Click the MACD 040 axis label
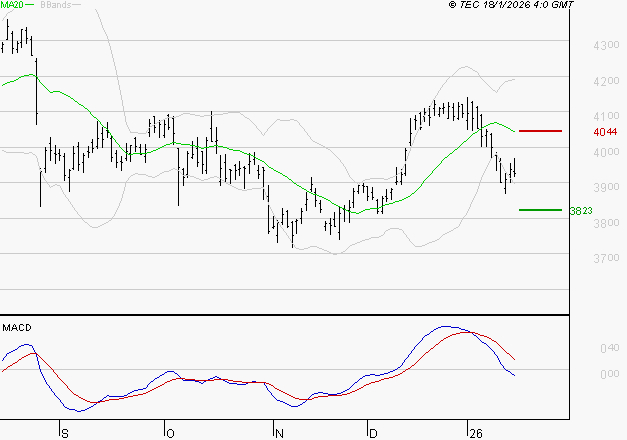The image size is (627, 440). tap(610, 348)
